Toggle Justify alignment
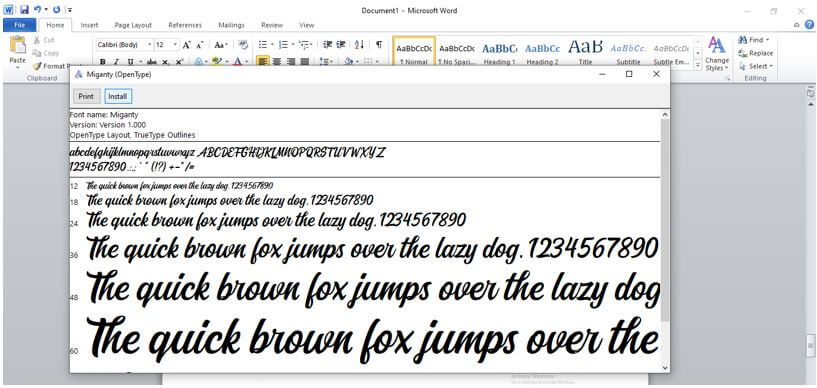This screenshot has height=388, width=817. point(305,62)
